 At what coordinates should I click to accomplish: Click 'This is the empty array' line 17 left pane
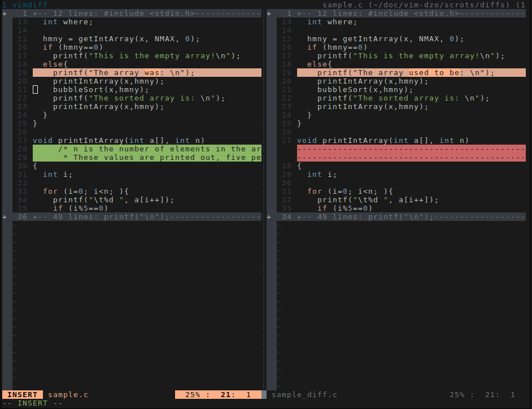147,56
